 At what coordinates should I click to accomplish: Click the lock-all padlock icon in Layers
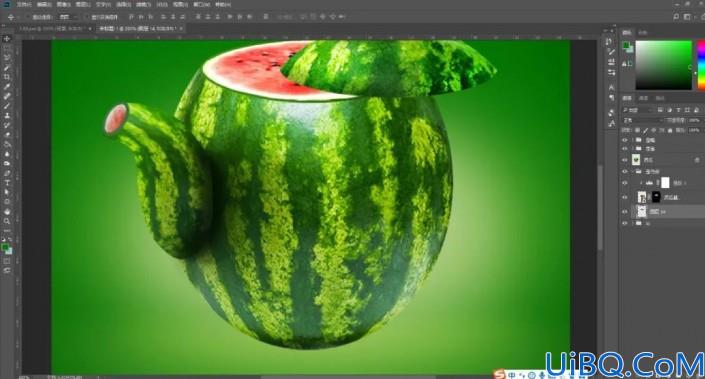pos(670,130)
